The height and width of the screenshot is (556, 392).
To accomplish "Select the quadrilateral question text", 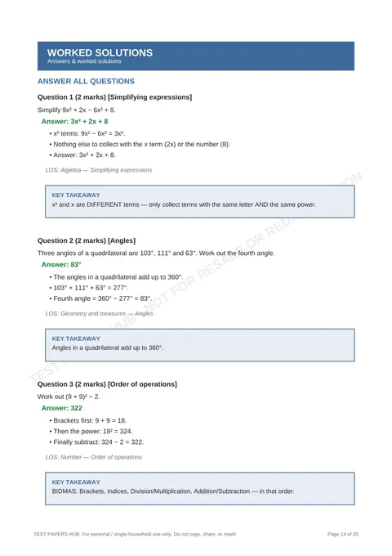I will [x=156, y=253].
